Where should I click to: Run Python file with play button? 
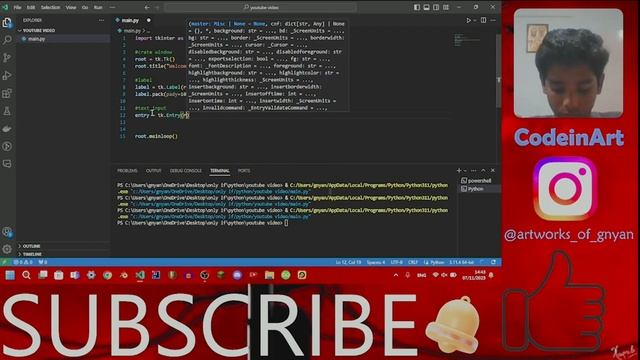469,20
